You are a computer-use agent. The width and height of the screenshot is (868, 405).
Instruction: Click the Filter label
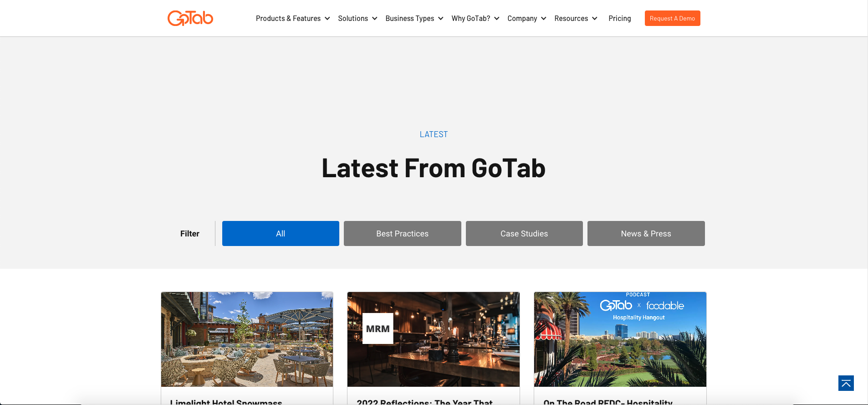[190, 234]
